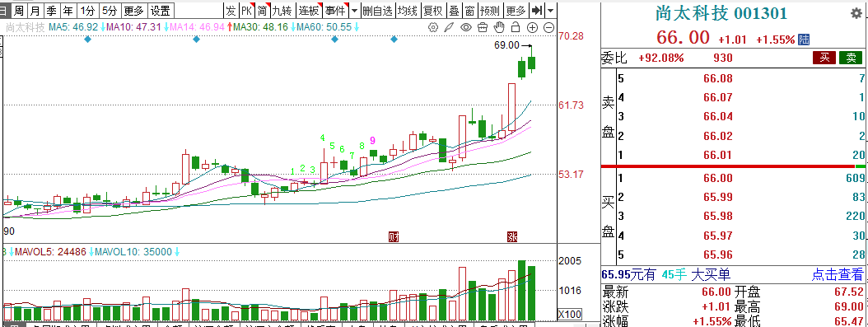Zoom in with the plus circle icon

coord(532,27)
